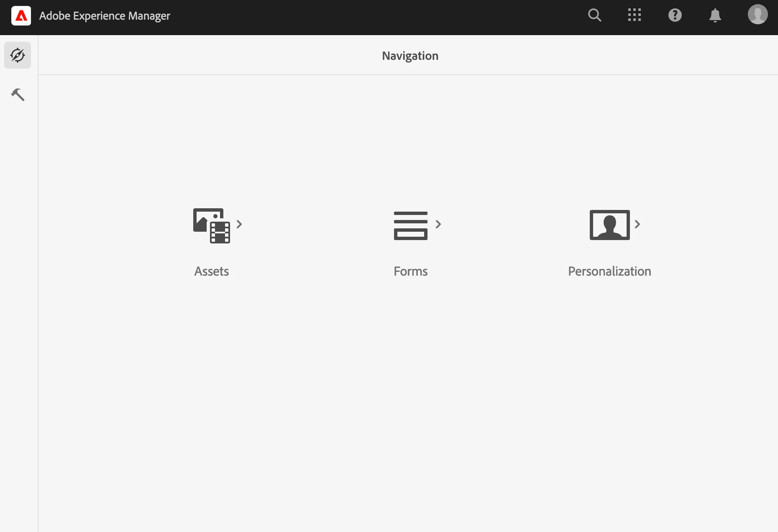
Task: Expand the chevron next to Assets
Action: click(239, 224)
